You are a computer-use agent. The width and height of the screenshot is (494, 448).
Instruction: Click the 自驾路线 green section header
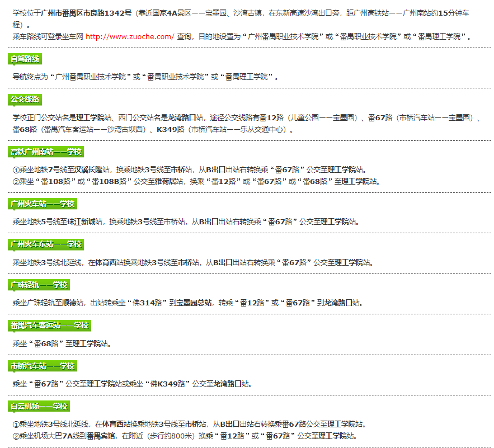click(24, 58)
